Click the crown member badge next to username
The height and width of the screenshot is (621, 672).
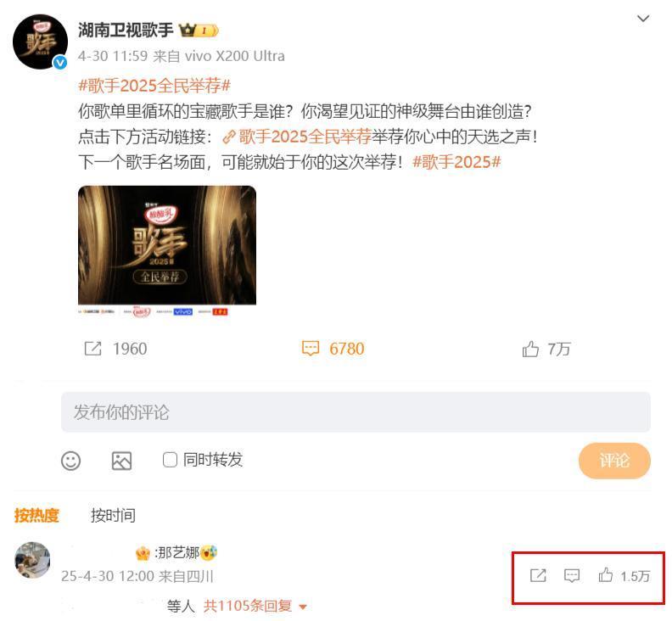pos(199,31)
